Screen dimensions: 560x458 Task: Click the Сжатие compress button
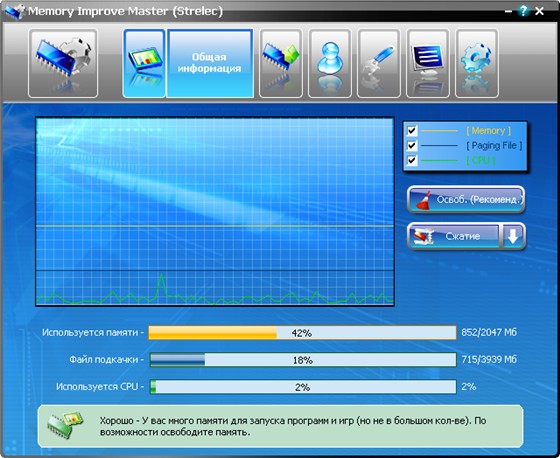coord(454,236)
